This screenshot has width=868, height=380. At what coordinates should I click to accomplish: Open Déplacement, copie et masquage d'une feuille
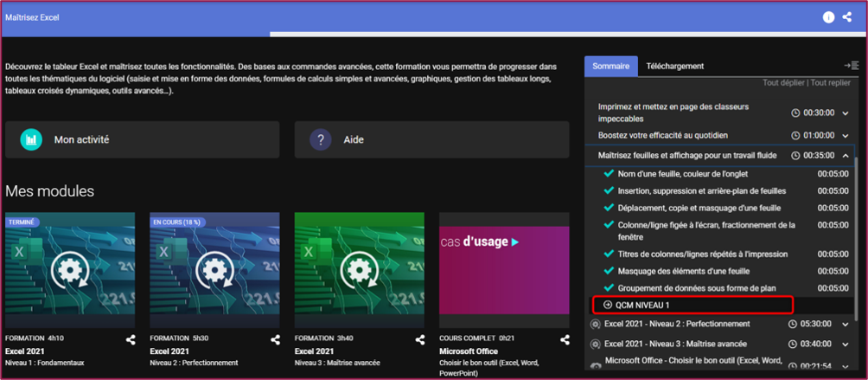699,209
